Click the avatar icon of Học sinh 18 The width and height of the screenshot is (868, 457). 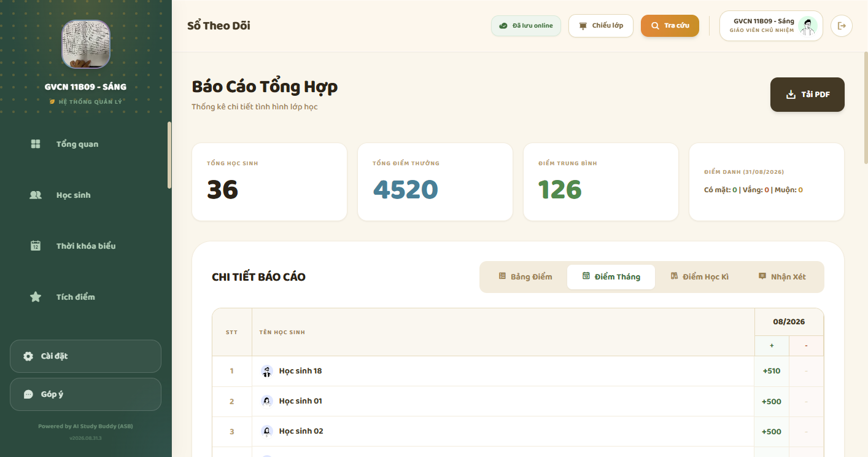(267, 371)
